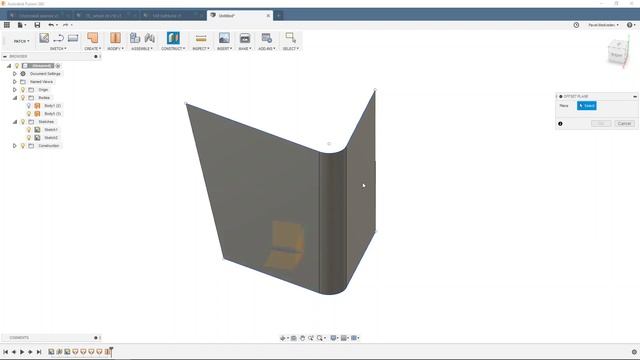Click the Create Sketch tool icon

44,38
